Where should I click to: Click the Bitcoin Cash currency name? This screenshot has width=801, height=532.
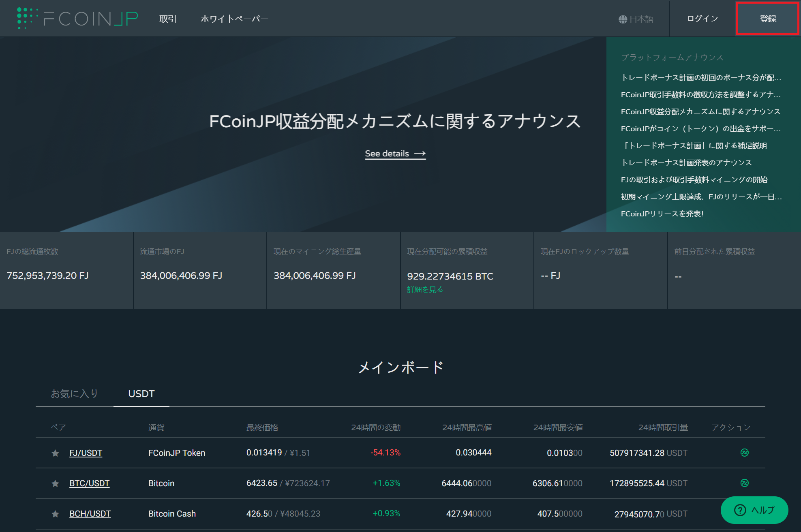[172, 514]
